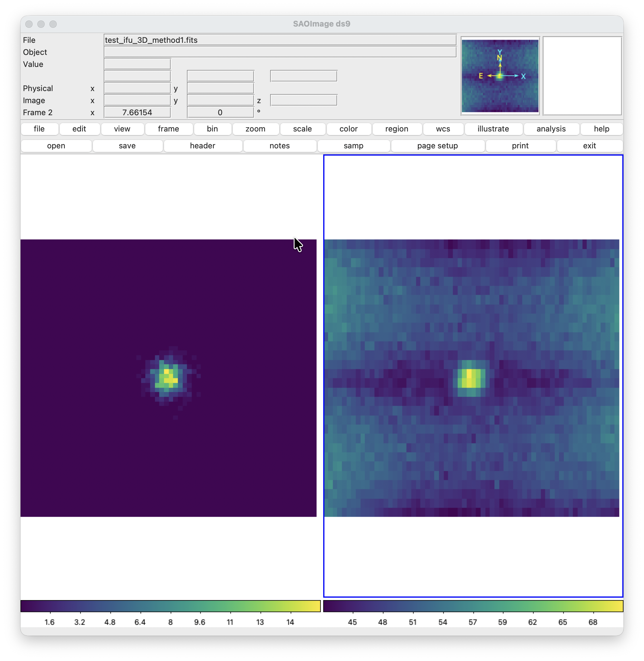Choose the color button category
The image size is (644, 661).
point(349,129)
